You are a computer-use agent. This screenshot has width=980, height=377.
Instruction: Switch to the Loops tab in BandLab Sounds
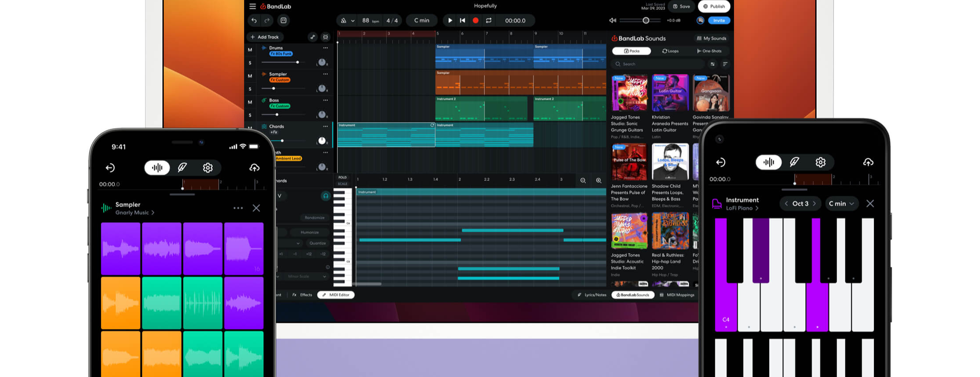click(671, 51)
